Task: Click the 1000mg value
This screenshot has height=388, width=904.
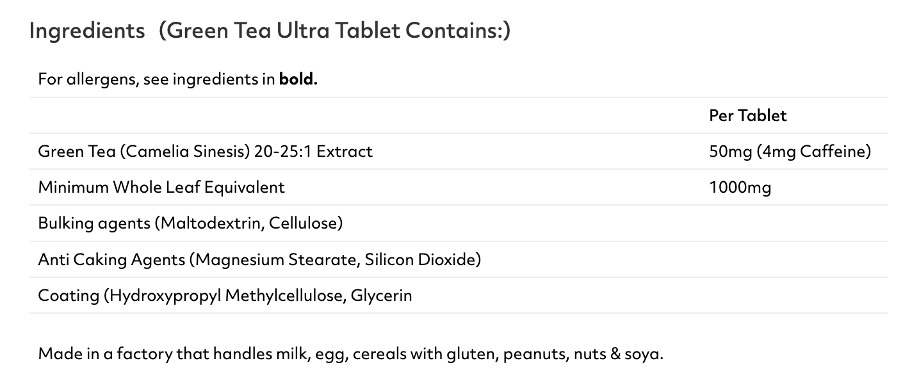Action: pos(740,187)
